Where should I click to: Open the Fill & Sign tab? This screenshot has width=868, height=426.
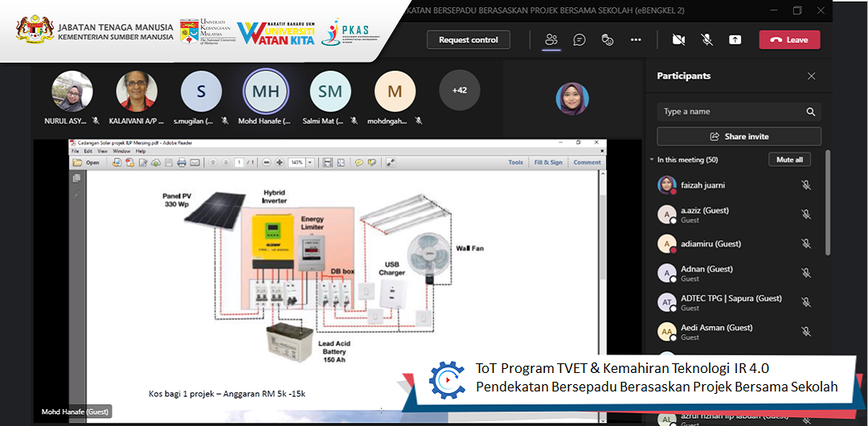pos(548,162)
